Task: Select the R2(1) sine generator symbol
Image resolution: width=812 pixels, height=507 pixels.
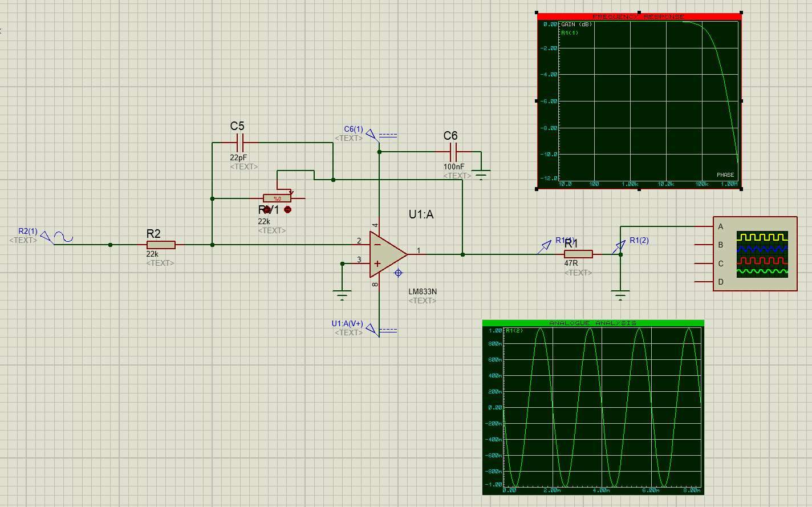Action: pyautogui.click(x=63, y=237)
